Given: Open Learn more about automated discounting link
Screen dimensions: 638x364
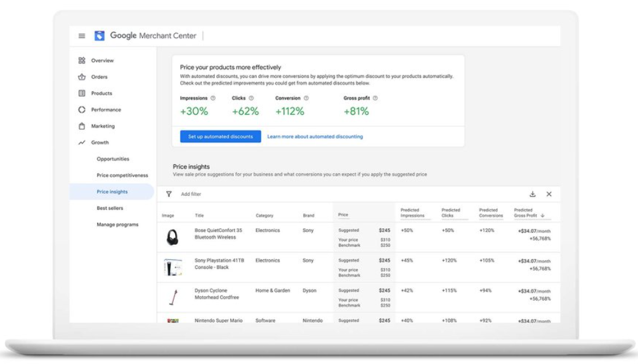Looking at the screenshot, I should point(315,136).
